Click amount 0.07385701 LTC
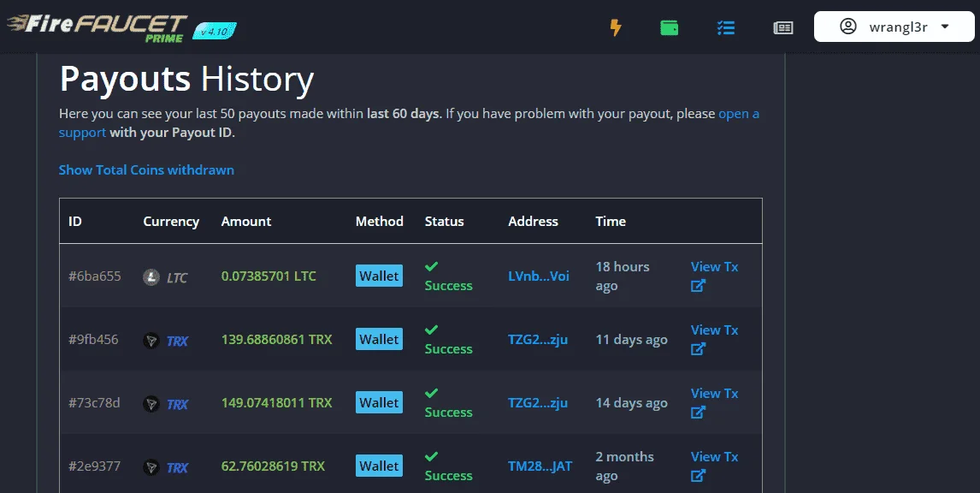The height and width of the screenshot is (493, 980). tap(269, 276)
